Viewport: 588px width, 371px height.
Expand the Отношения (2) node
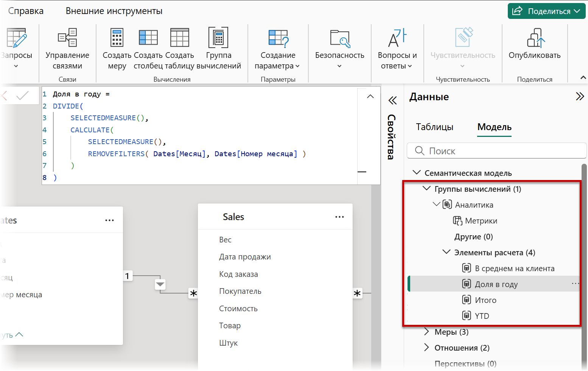coord(427,348)
